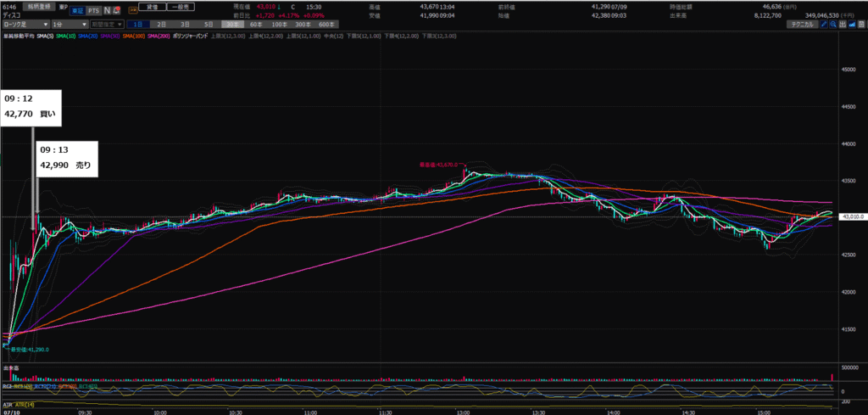This screenshot has height=415, width=868.
Task: Click the 中央(12) band label
Action: (333, 36)
